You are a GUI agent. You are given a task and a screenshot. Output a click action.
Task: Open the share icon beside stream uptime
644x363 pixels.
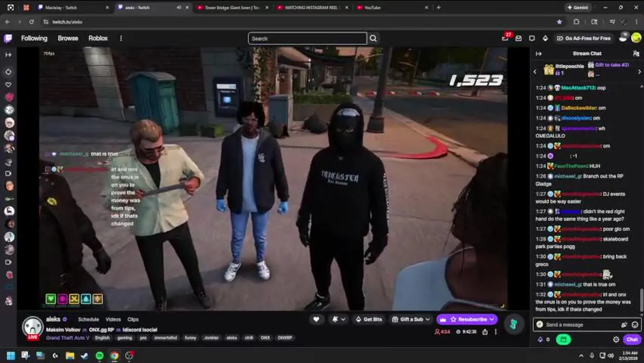coord(485,332)
